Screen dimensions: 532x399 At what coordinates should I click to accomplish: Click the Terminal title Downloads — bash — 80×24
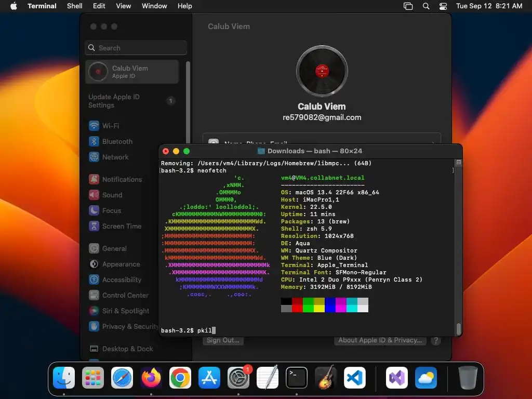click(x=314, y=151)
